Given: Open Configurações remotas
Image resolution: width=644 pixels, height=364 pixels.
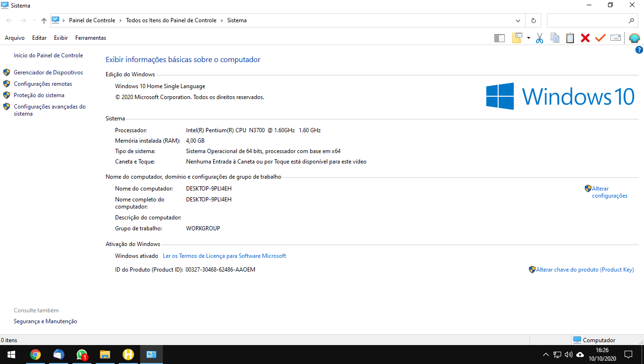Looking at the screenshot, I should [x=43, y=84].
